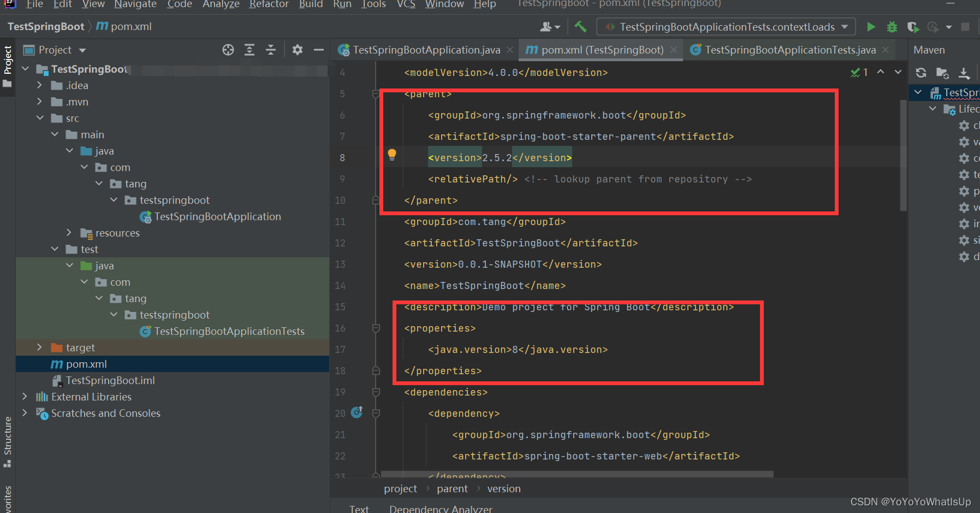Click the locate/select opened file target icon
The image size is (980, 513).
[x=228, y=50]
